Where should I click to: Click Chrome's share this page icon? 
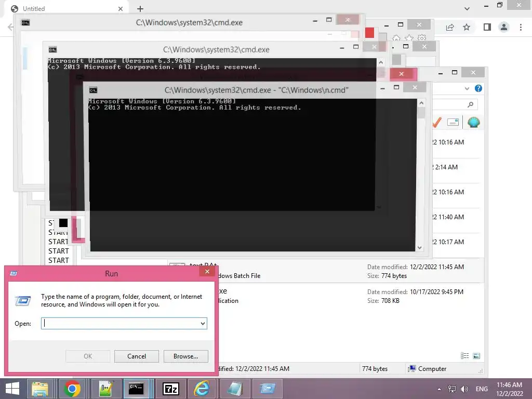coord(450,27)
